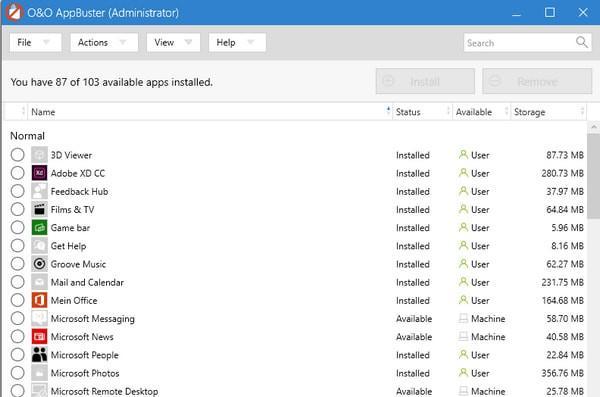Click the Normal group heading

[28, 136]
